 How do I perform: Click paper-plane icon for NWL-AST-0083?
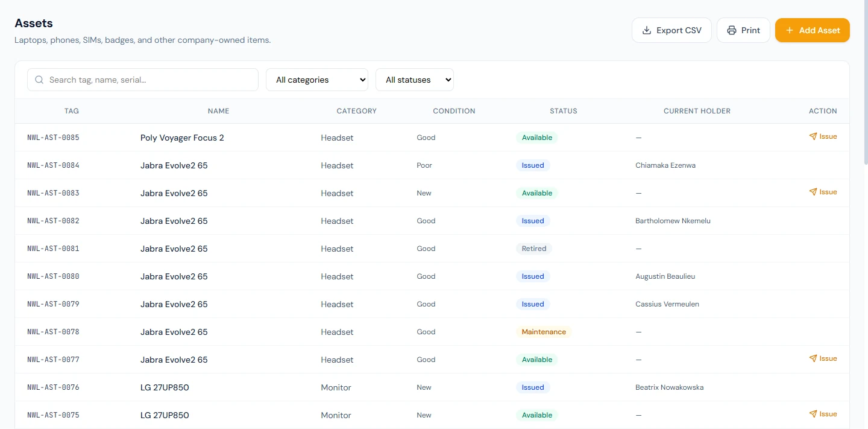coord(813,192)
